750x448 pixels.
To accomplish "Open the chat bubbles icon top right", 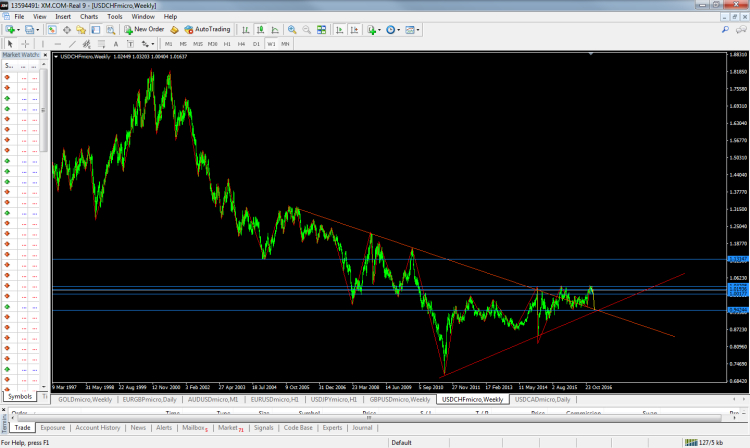I will pyautogui.click(x=741, y=30).
